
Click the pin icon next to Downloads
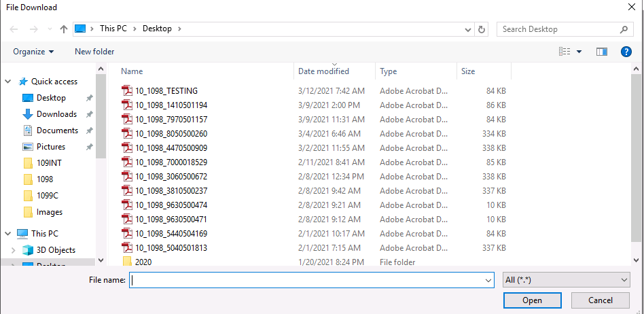tap(89, 114)
